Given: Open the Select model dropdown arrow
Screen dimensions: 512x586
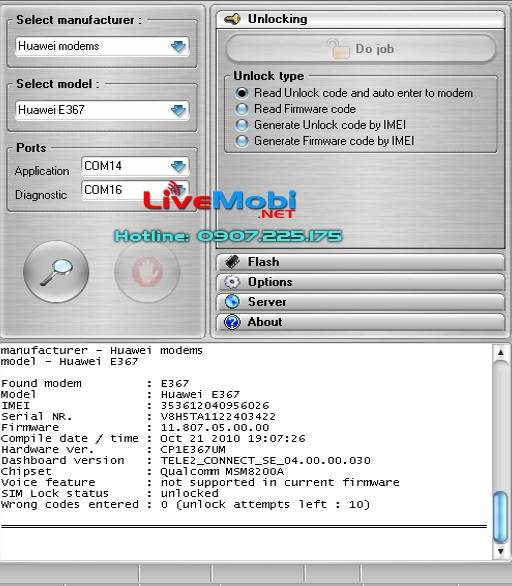Looking at the screenshot, I should 178,110.
